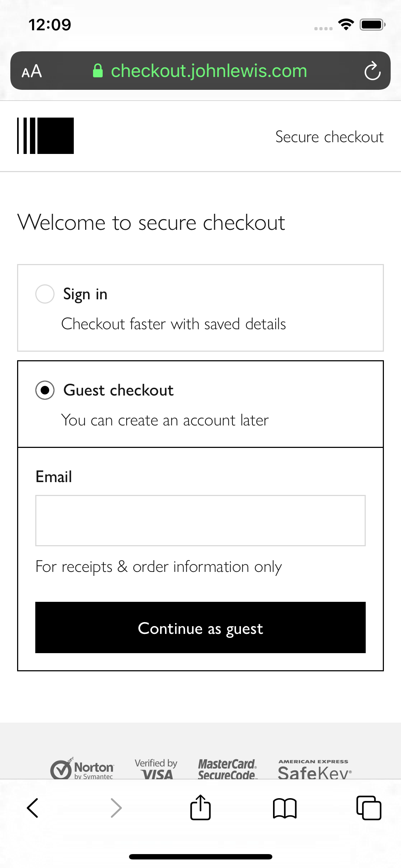Select the Sign in option
Screen dimensions: 401x868
click(x=45, y=294)
